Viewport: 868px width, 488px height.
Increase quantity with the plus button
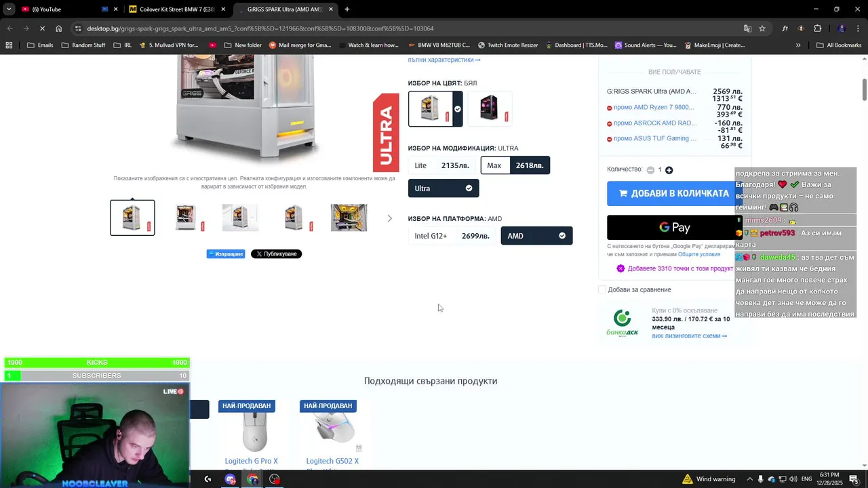(x=669, y=170)
